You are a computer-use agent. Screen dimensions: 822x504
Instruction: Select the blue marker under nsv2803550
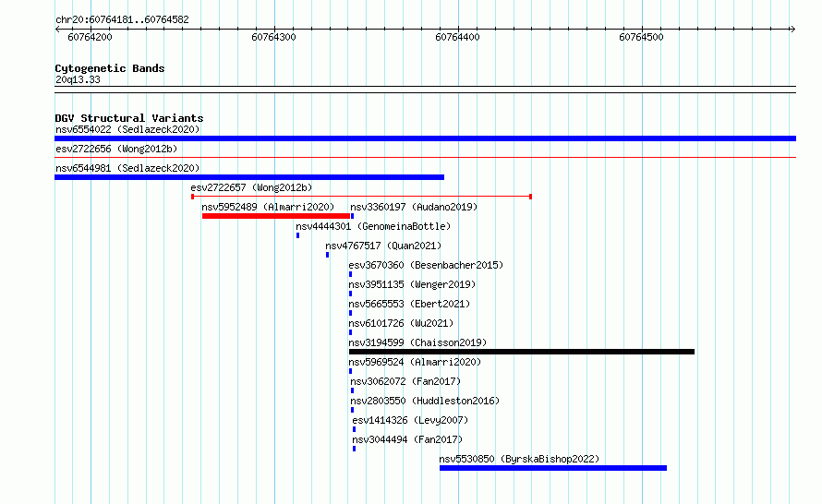[352, 410]
